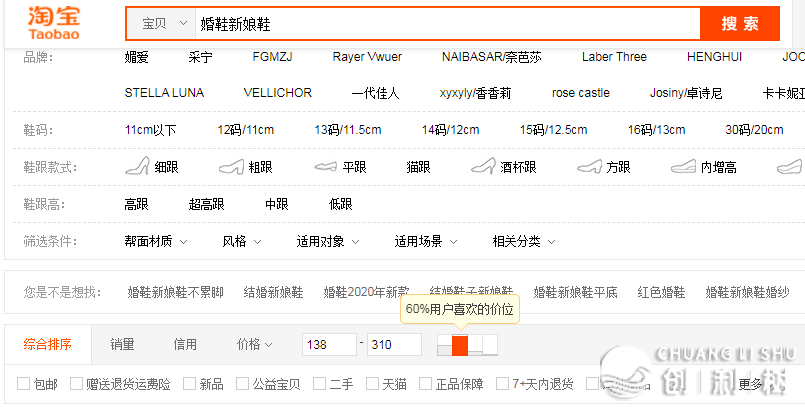805x407 pixels.
Task: Expand the 适用场景 filter dropdown
Action: tap(426, 241)
